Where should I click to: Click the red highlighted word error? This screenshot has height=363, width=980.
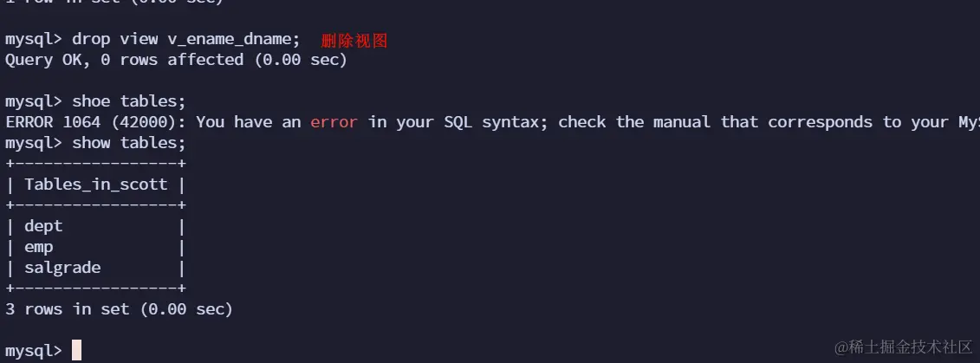334,122
